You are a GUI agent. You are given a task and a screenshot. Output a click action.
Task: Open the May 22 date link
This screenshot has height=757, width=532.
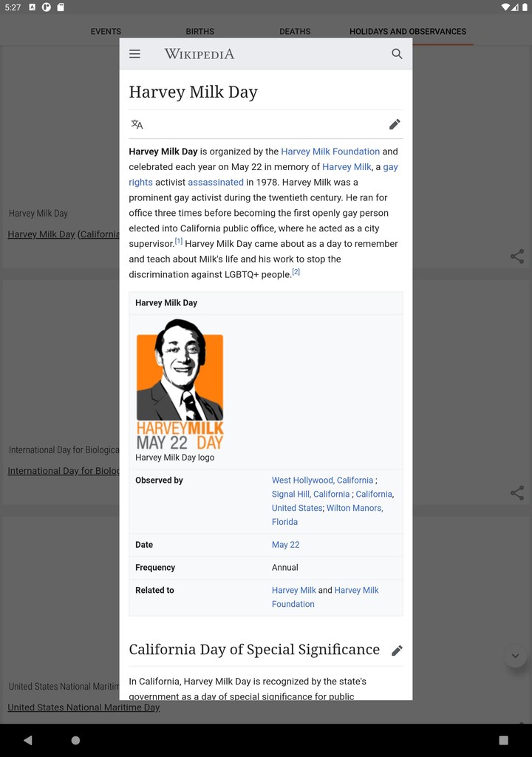click(285, 545)
